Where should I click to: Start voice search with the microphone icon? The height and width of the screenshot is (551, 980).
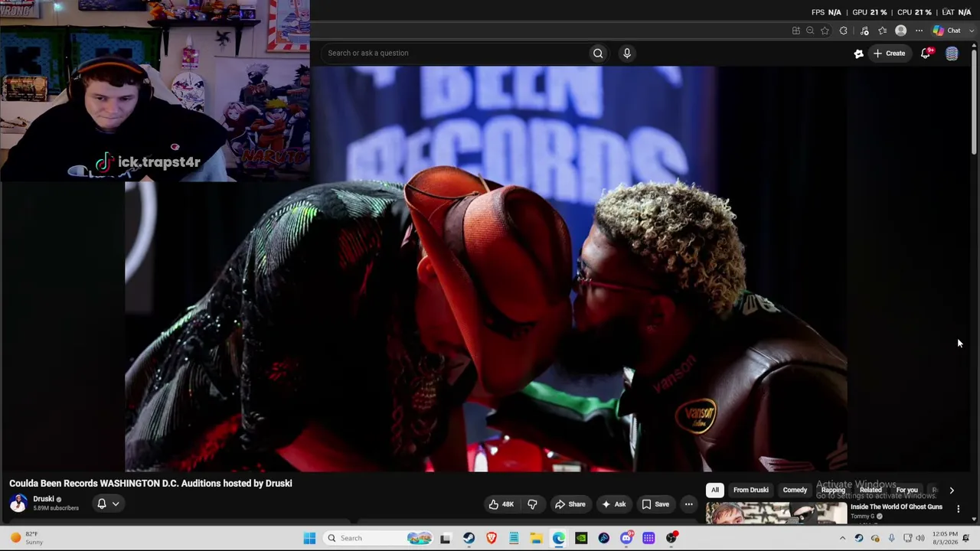(626, 53)
